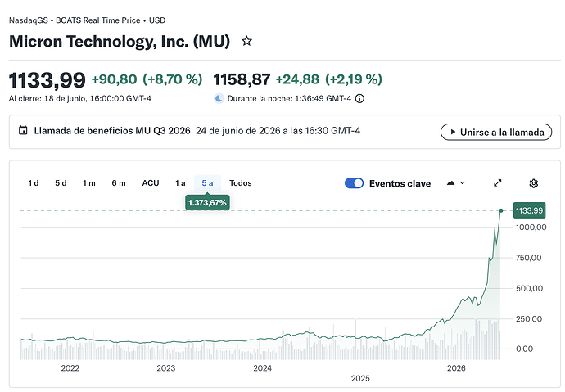Screen dimensions: 565x392
Task: Expand chart type dropdown arrow
Action: (x=463, y=182)
